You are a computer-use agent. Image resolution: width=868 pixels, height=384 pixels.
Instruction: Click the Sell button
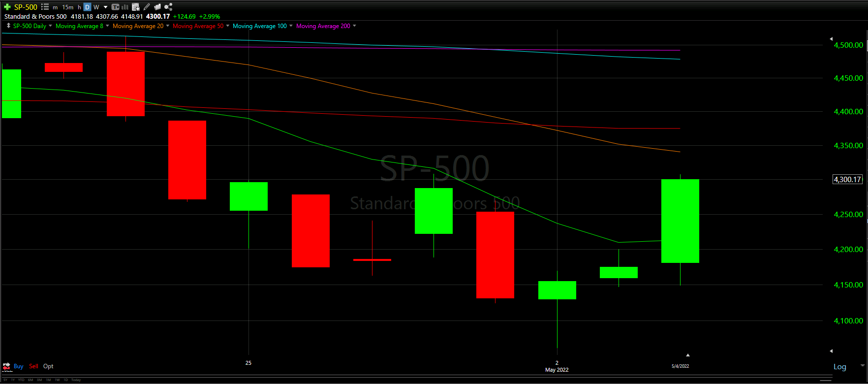33,366
